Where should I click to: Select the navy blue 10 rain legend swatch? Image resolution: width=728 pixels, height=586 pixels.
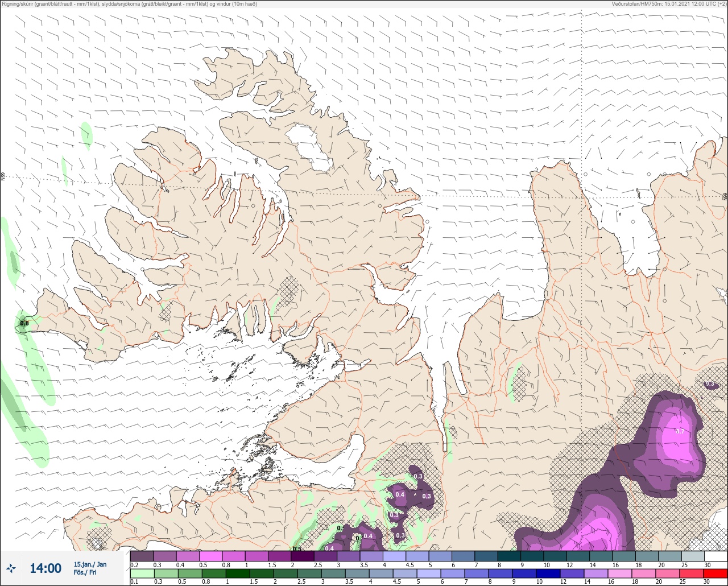click(x=548, y=573)
